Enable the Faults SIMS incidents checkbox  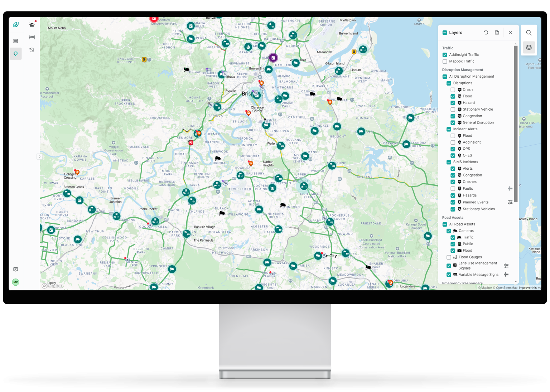pos(453,189)
